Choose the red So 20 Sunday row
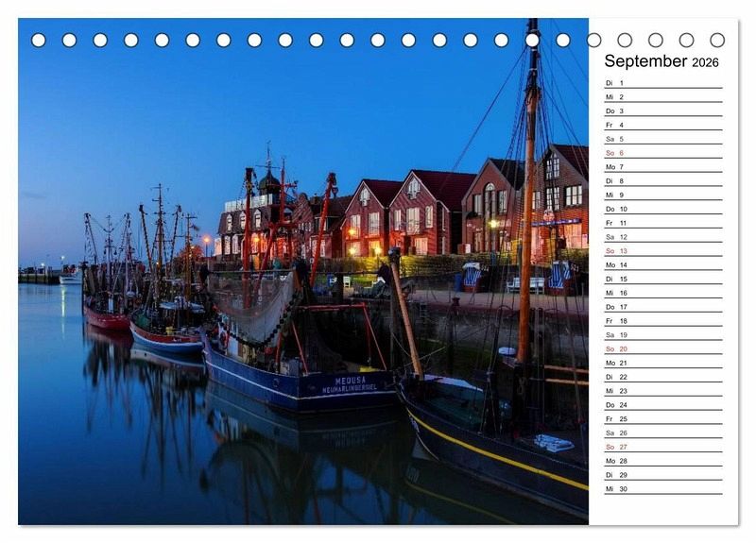 [662, 348]
